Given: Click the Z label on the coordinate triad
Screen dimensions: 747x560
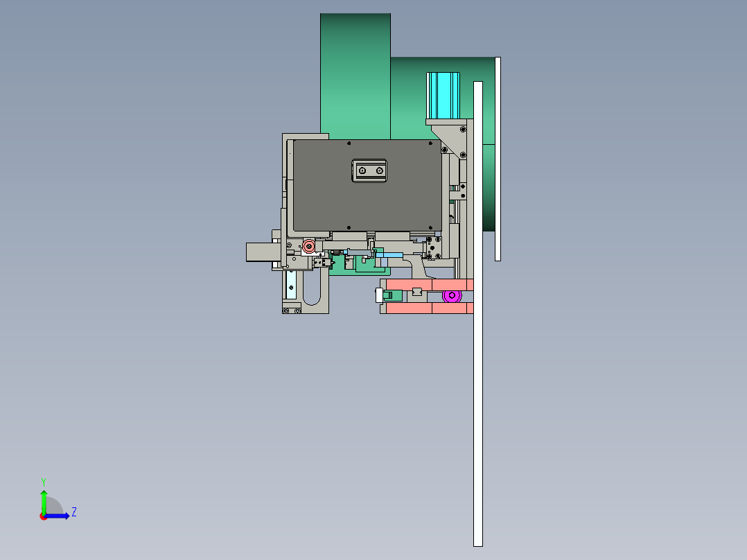Looking at the screenshot, I should click(73, 513).
